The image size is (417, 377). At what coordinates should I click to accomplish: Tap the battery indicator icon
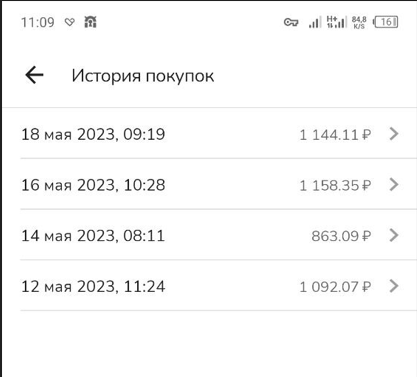coord(386,22)
